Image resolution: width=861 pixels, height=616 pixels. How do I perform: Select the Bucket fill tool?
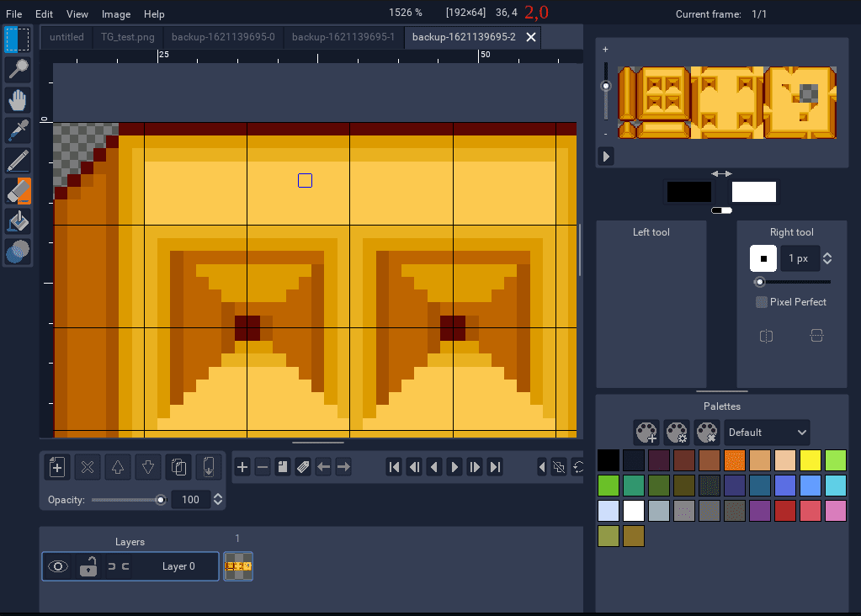18,222
